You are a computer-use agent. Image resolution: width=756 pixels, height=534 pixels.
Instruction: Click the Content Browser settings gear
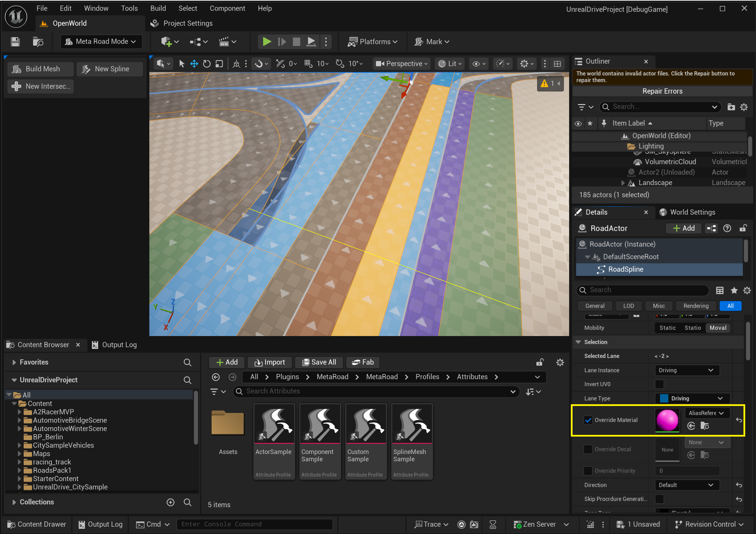[x=560, y=362]
